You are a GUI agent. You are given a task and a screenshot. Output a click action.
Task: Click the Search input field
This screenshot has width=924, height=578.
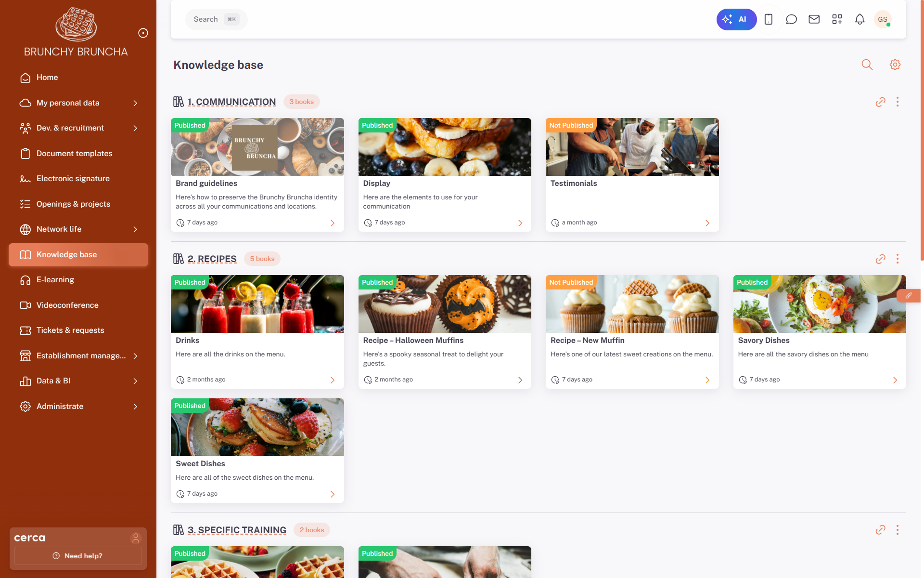(206, 19)
